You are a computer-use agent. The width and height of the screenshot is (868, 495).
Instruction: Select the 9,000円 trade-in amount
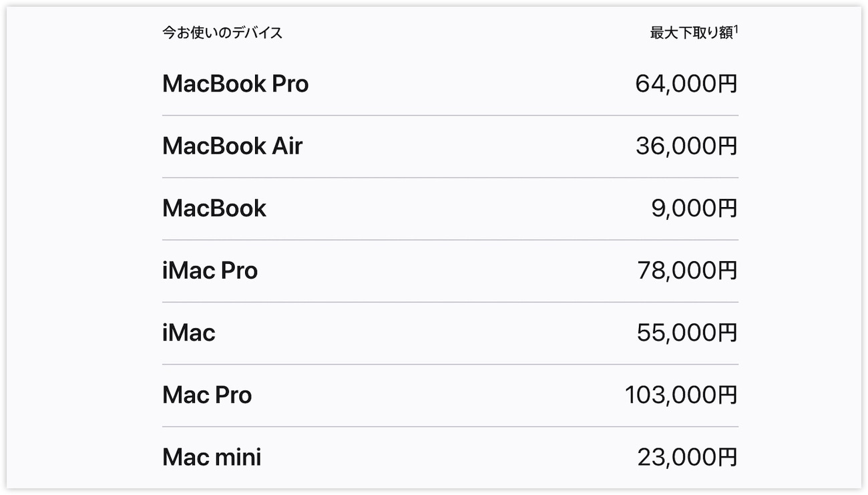(694, 208)
